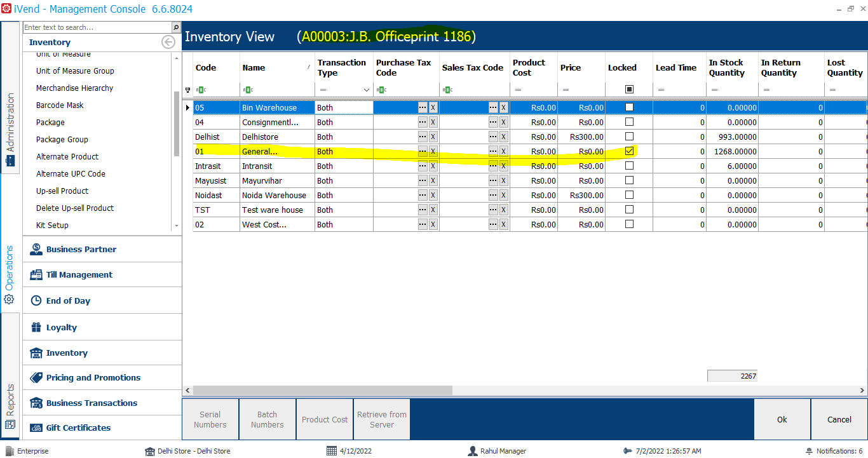Click the Retrieve from Server button
This screenshot has width=868, height=458.
[382, 419]
